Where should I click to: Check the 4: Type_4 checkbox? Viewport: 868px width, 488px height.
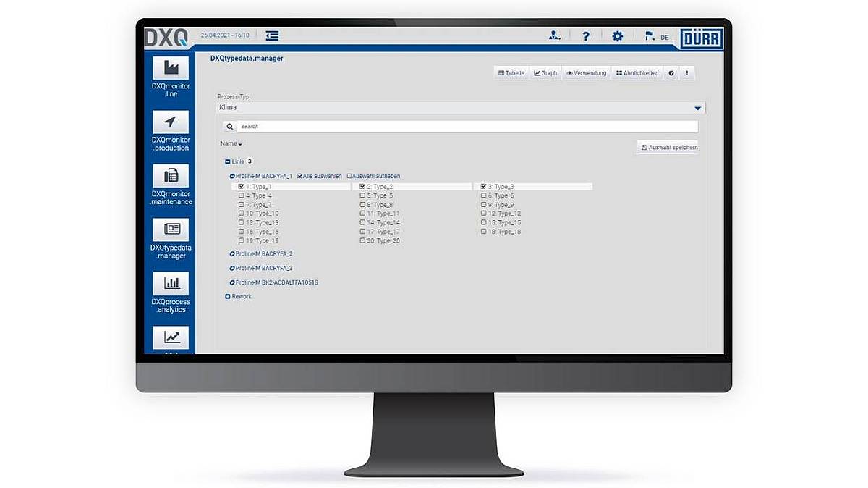point(241,196)
